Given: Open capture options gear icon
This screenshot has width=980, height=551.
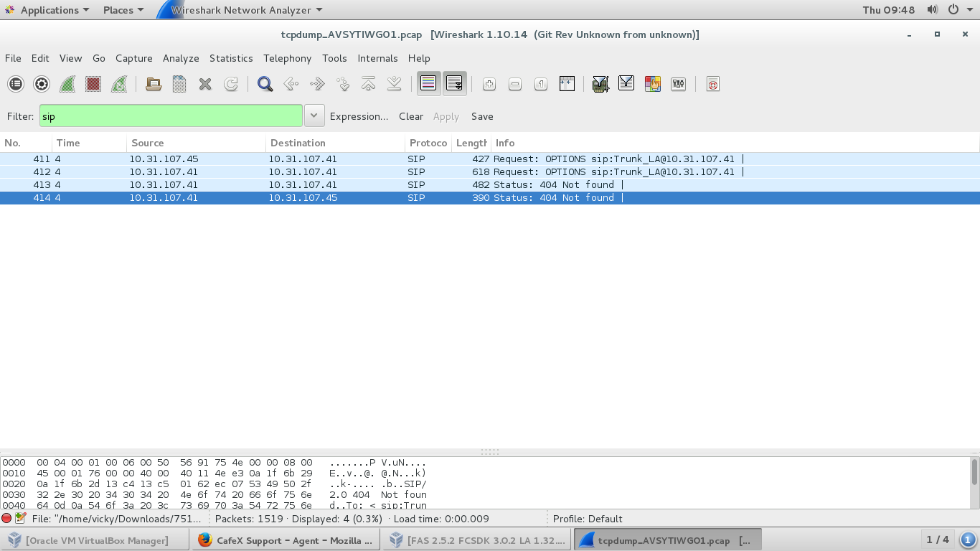Looking at the screenshot, I should pos(42,84).
